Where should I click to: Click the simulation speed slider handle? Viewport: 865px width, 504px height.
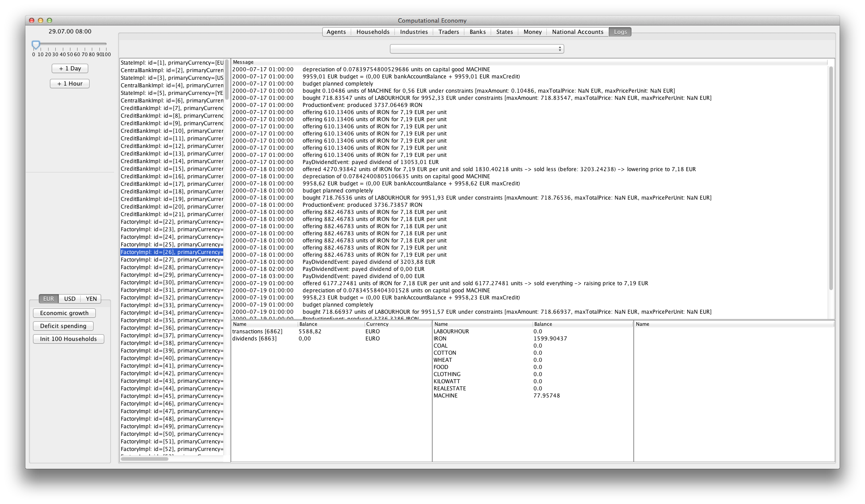click(36, 45)
